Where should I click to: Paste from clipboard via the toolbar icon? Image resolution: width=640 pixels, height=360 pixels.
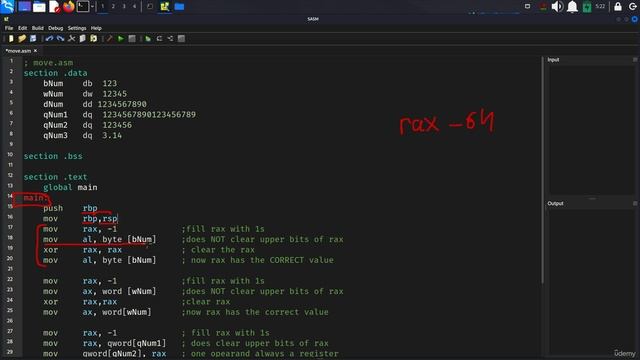coord(93,38)
